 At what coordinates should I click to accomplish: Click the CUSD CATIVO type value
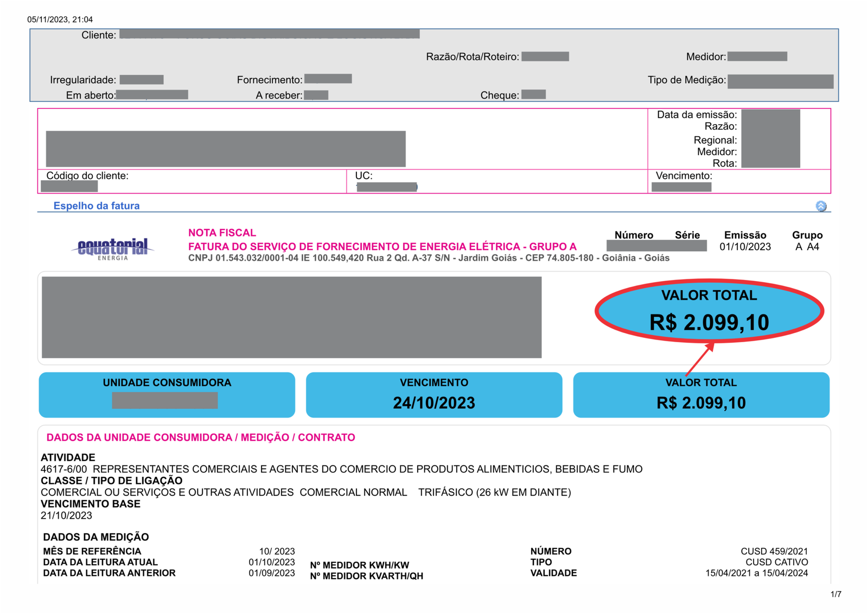(777, 562)
